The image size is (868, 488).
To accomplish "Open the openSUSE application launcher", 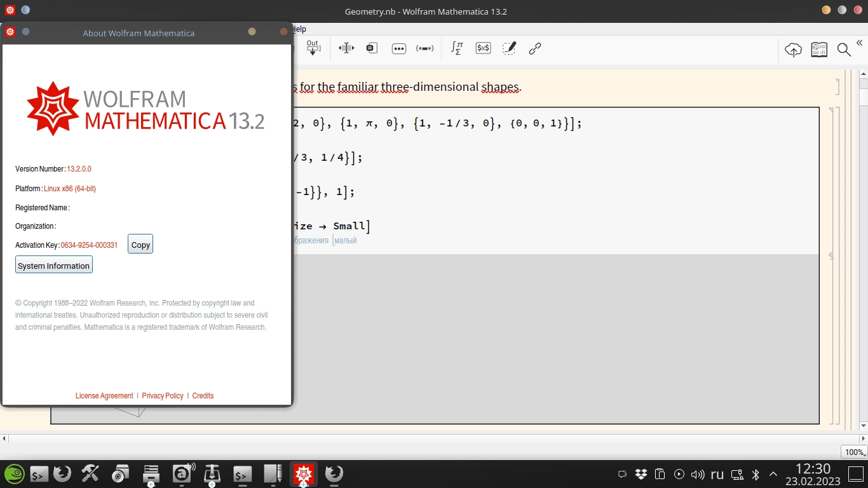I will pyautogui.click(x=14, y=474).
